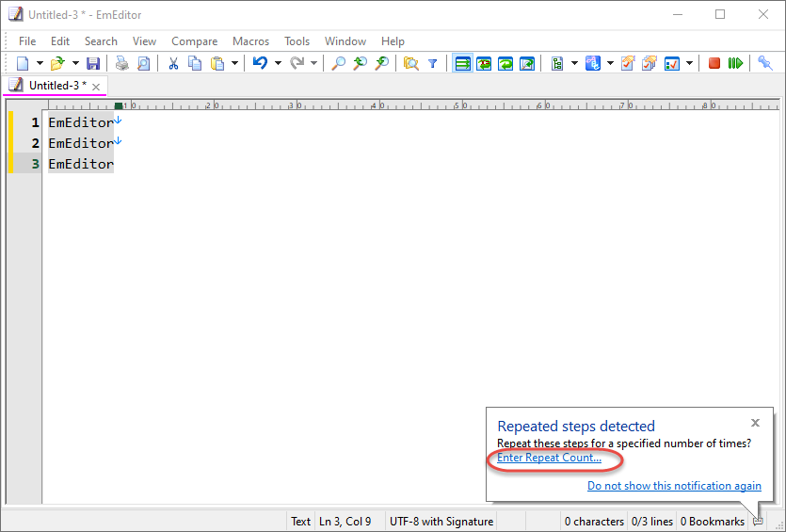This screenshot has width=786, height=532.
Task: Create a new file with the New icon
Action: [23, 64]
